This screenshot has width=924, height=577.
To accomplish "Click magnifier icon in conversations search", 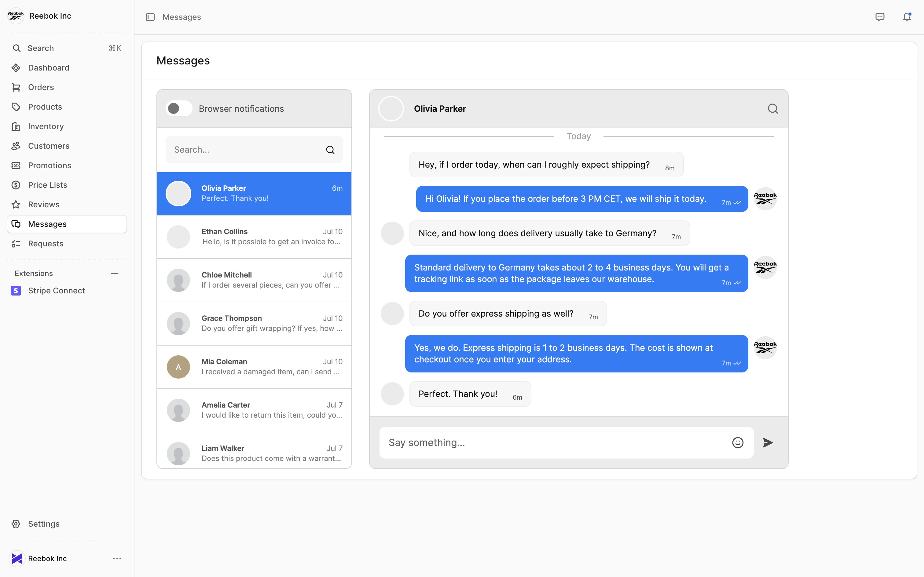I will point(330,150).
